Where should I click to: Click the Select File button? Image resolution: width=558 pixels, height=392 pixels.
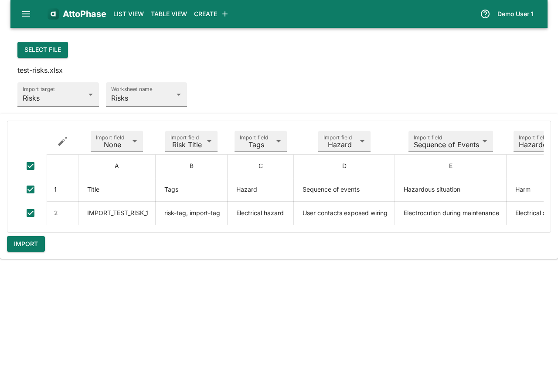(x=42, y=50)
